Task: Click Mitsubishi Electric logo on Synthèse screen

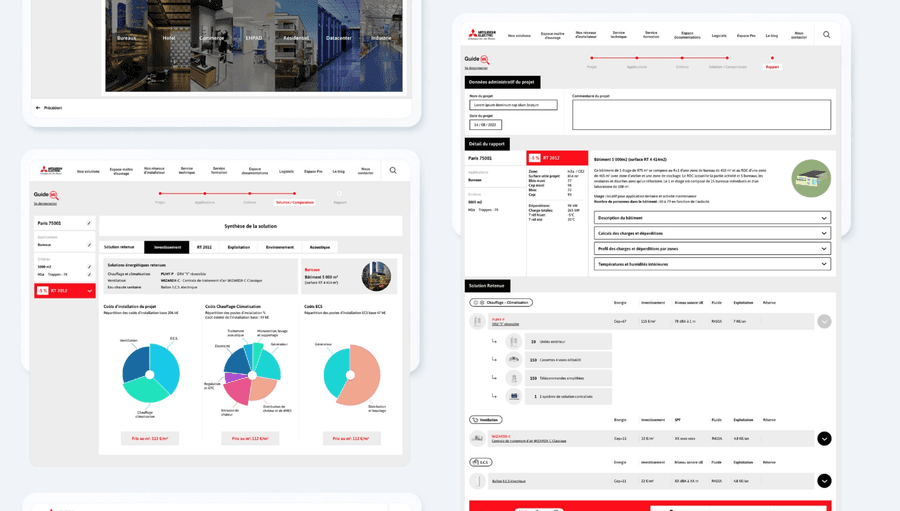Action: pyautogui.click(x=51, y=171)
